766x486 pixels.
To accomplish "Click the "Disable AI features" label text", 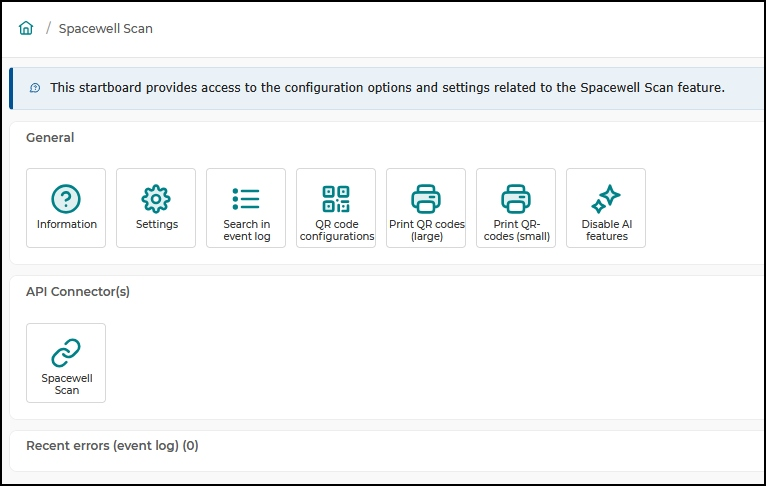I will coord(607,230).
